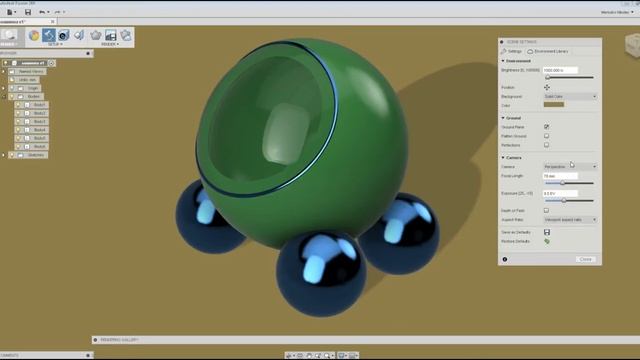Image resolution: width=640 pixels, height=360 pixels.
Task: Click the Exposure slider handle
Action: pyautogui.click(x=564, y=201)
